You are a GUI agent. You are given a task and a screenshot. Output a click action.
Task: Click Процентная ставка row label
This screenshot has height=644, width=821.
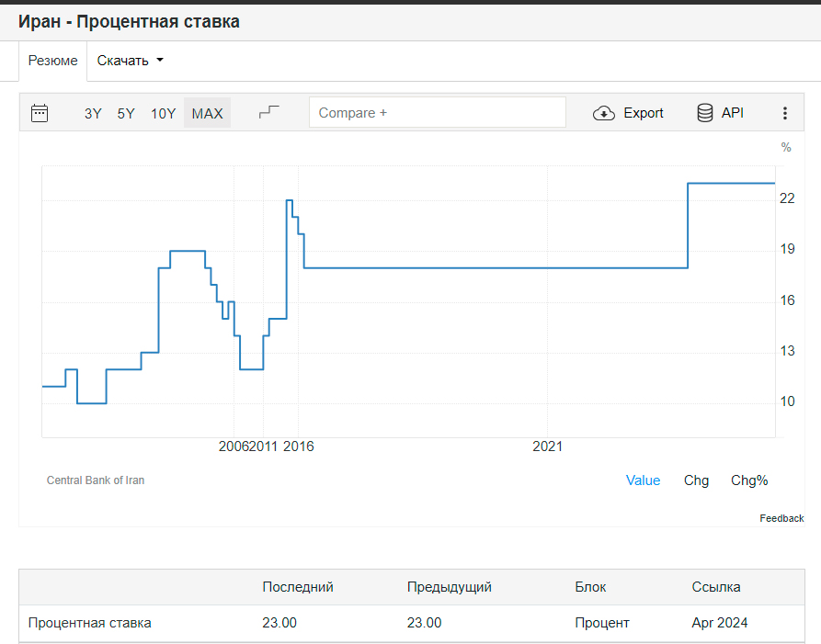pos(89,623)
